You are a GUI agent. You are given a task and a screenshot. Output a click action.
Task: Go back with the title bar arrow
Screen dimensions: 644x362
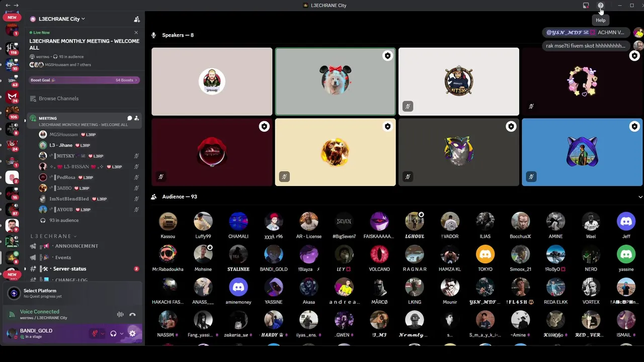click(x=8, y=6)
